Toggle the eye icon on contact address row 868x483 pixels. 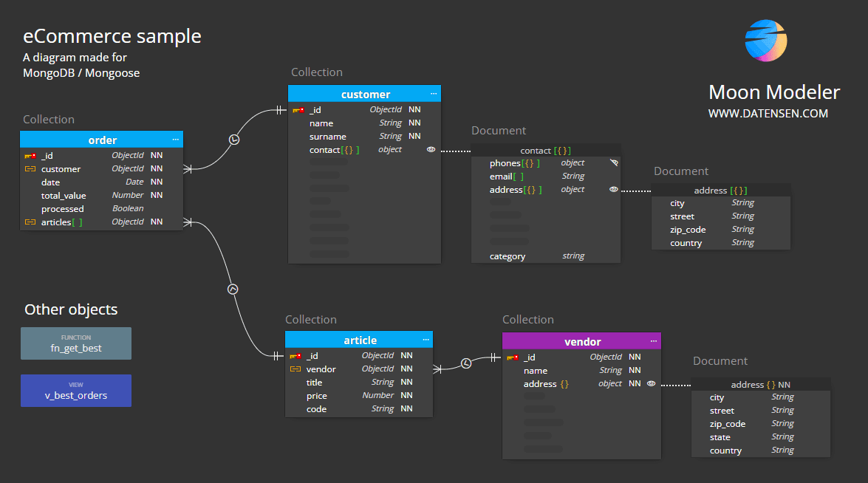click(x=613, y=190)
